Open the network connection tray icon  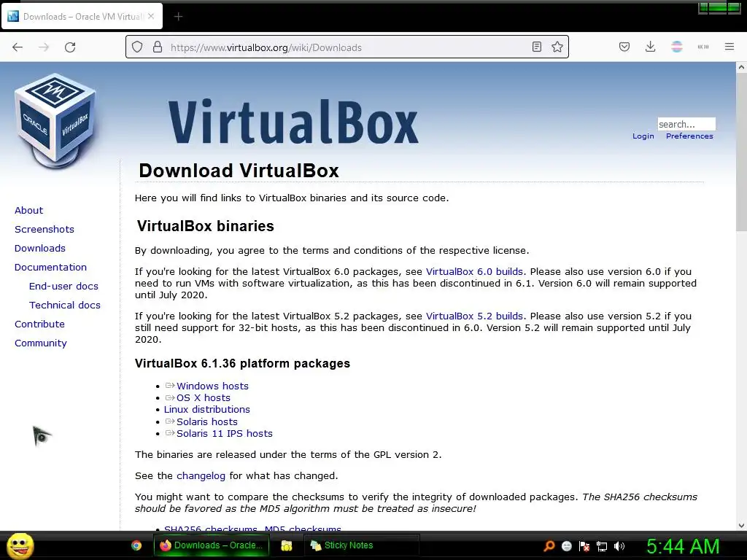tap(602, 546)
